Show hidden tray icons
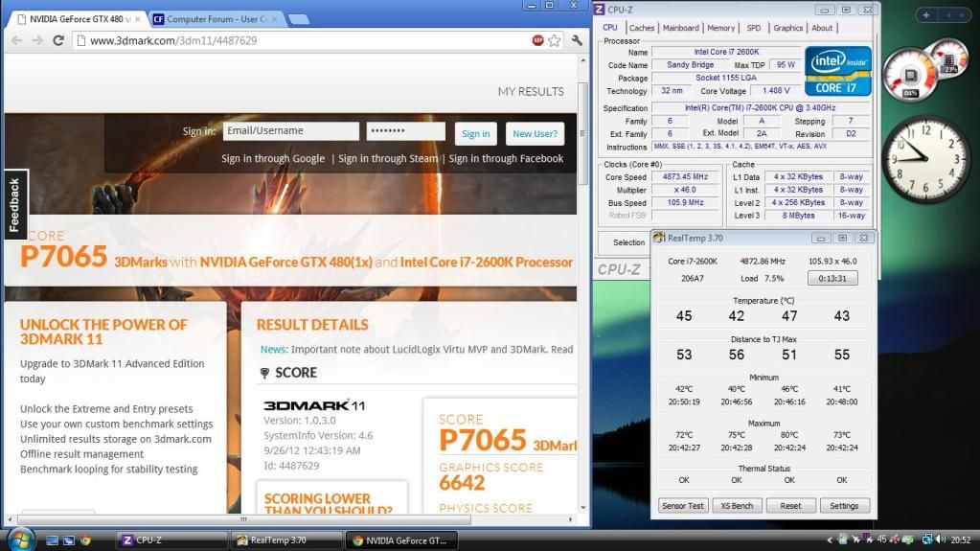Viewport: 980px width, 551px height. (x=830, y=540)
